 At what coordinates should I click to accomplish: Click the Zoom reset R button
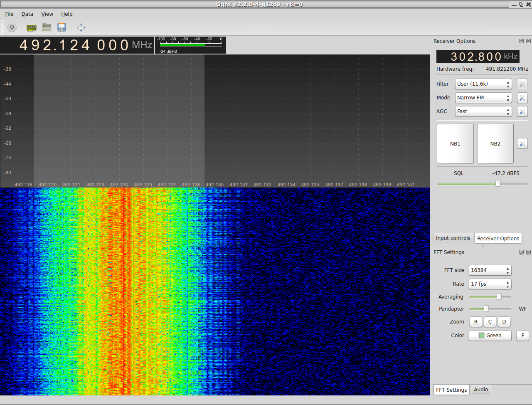coord(476,322)
